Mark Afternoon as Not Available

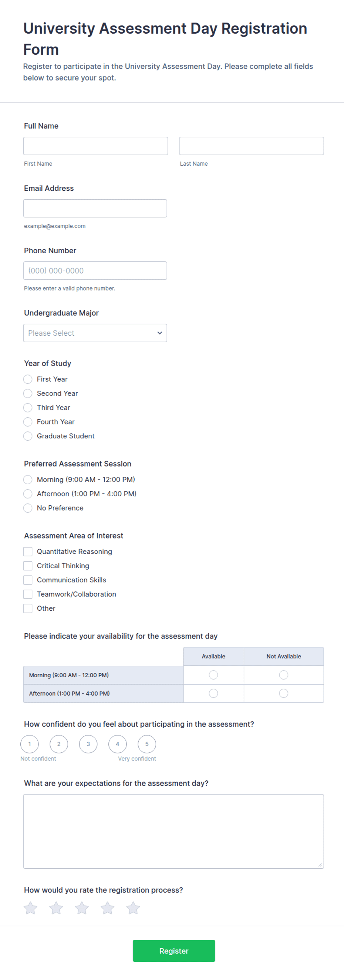(283, 693)
